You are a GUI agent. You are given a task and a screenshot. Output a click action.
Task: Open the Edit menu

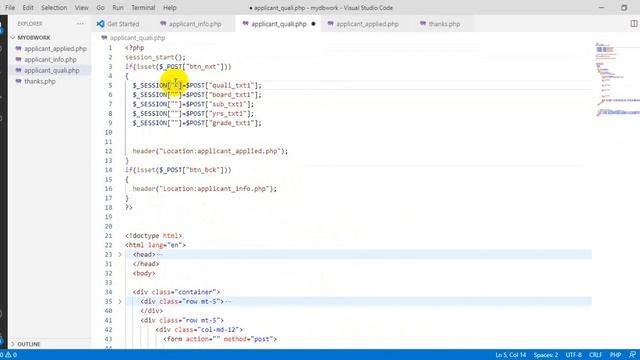28,8
